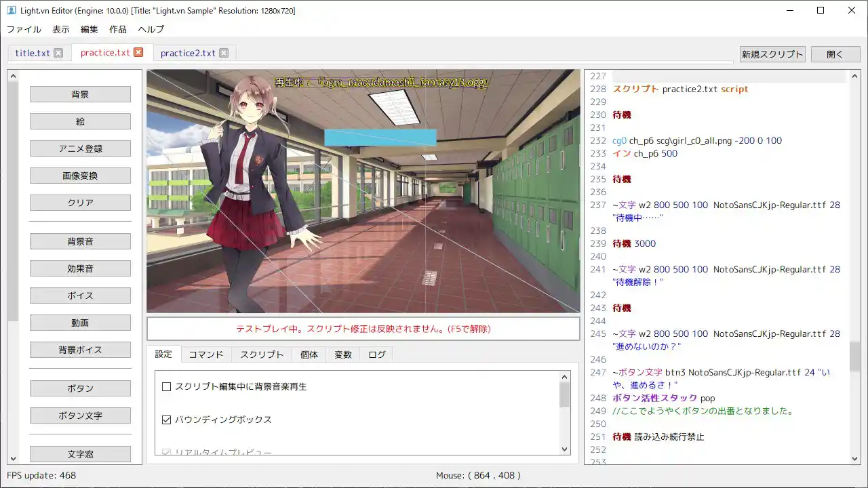The image size is (868, 488).
Task: Open the コマンド tab
Action: click(205, 354)
